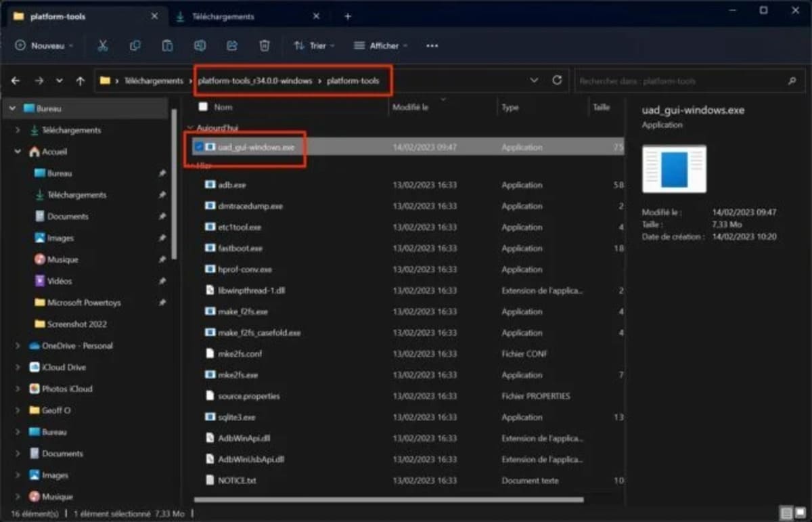
Task: Expand the OneDrive - Personal tree node
Action: pyautogui.click(x=18, y=345)
